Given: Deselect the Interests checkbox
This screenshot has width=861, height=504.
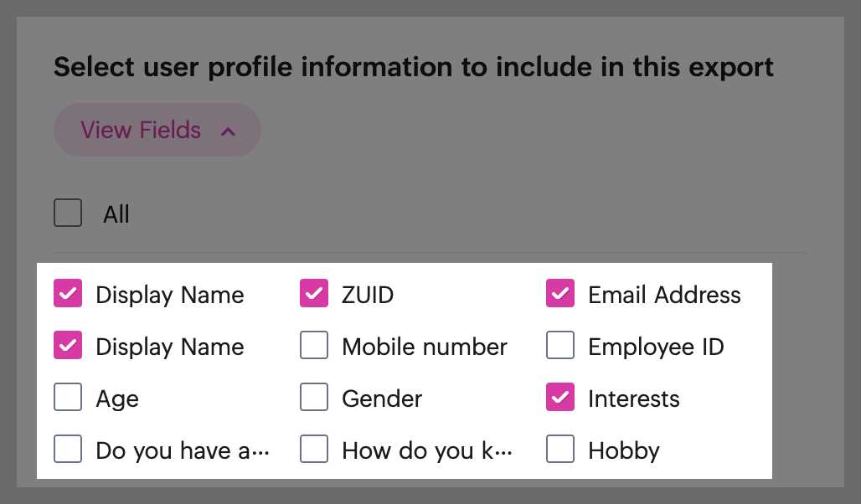Looking at the screenshot, I should tap(560, 397).
